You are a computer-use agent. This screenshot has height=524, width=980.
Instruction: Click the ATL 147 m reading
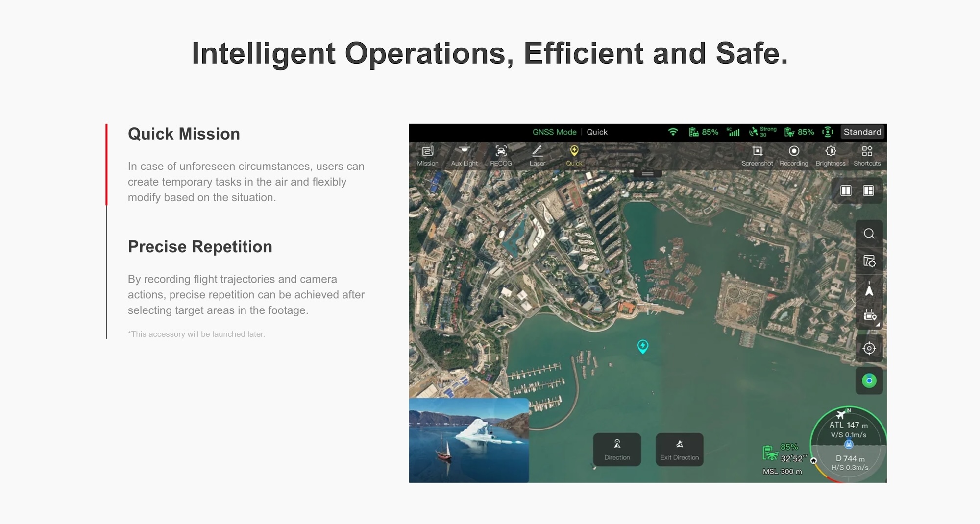pyautogui.click(x=848, y=425)
